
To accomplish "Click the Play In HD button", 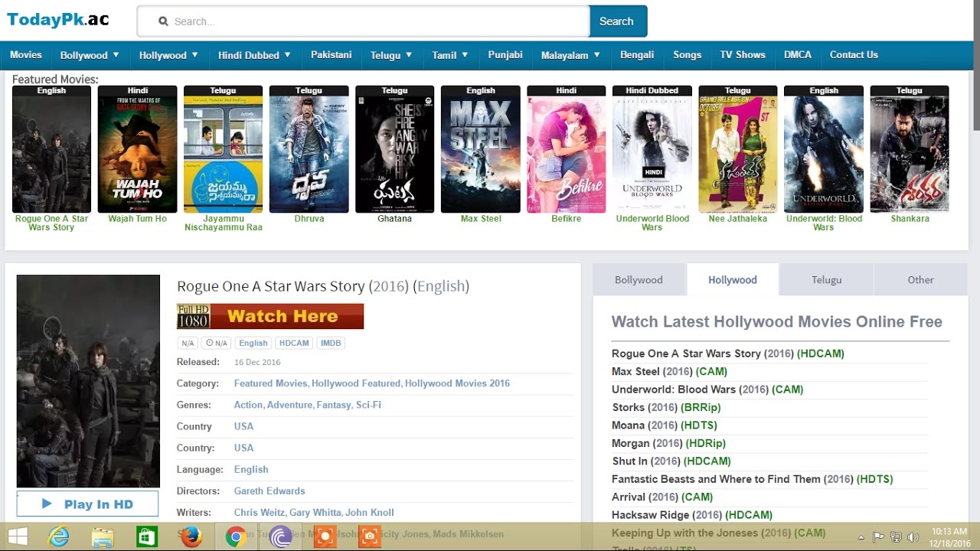I will click(x=87, y=504).
